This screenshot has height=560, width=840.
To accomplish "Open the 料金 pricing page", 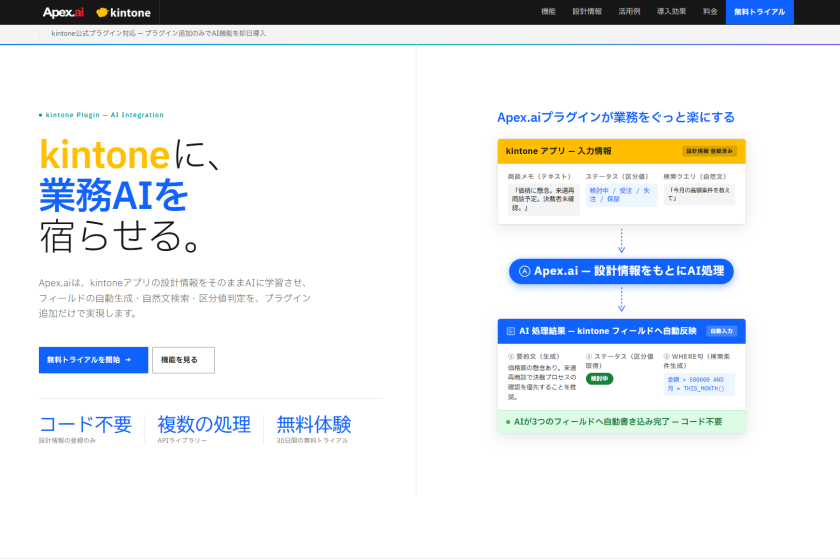I will (x=709, y=12).
